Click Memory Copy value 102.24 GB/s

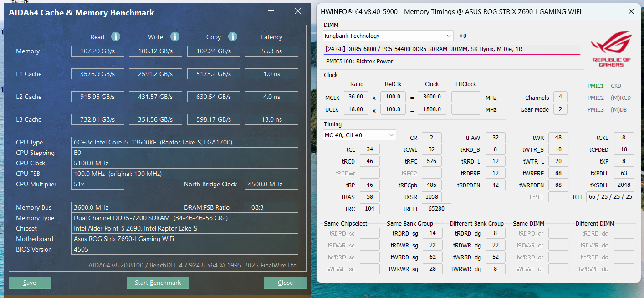[214, 51]
